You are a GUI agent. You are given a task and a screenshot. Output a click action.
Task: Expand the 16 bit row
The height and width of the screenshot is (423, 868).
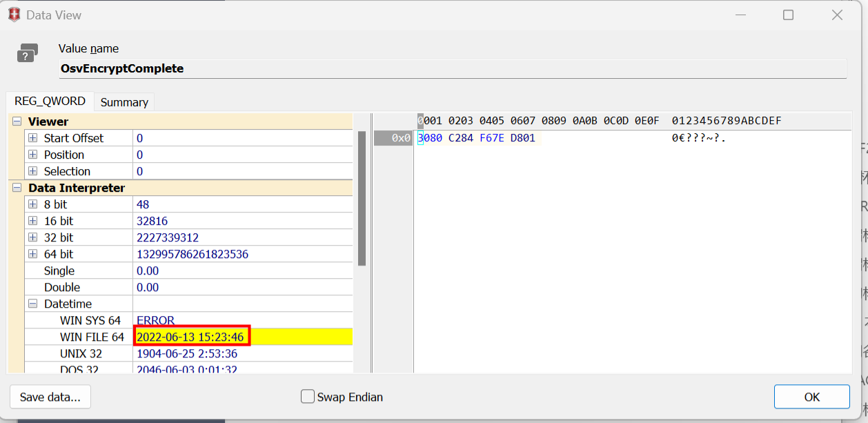click(32, 221)
